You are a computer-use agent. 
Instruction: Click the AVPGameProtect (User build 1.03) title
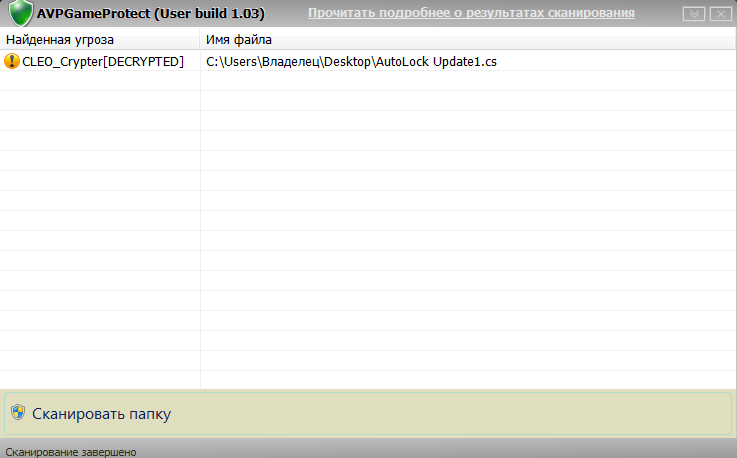click(150, 13)
